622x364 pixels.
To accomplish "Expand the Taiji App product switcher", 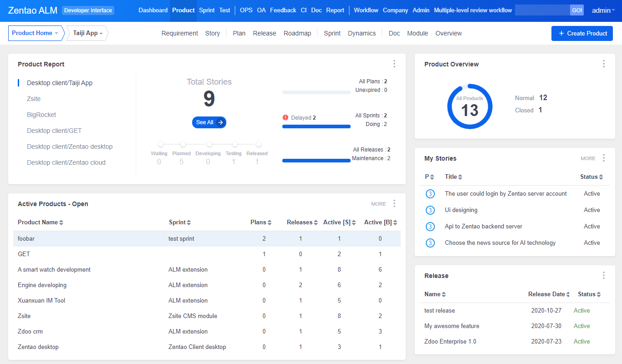I will click(x=87, y=33).
